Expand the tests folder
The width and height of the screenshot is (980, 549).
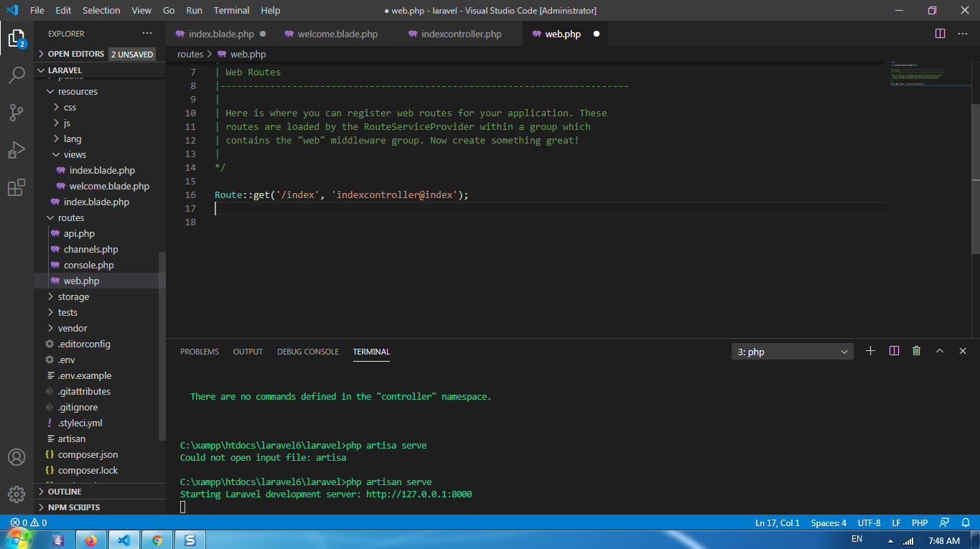100,312
